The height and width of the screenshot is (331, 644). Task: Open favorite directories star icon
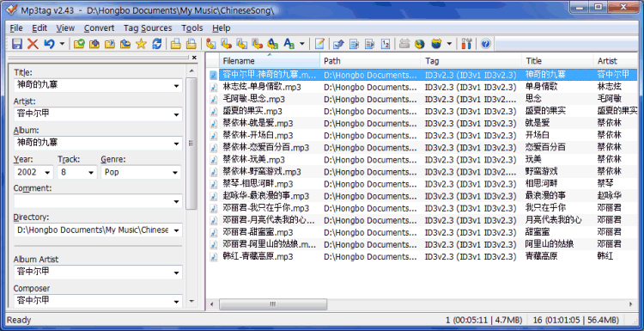click(141, 44)
